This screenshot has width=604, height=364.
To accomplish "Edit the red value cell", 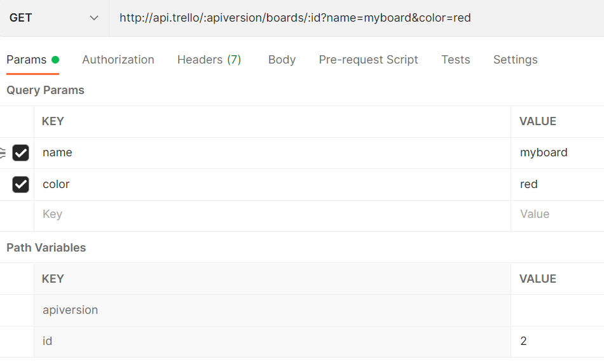I will (x=558, y=184).
